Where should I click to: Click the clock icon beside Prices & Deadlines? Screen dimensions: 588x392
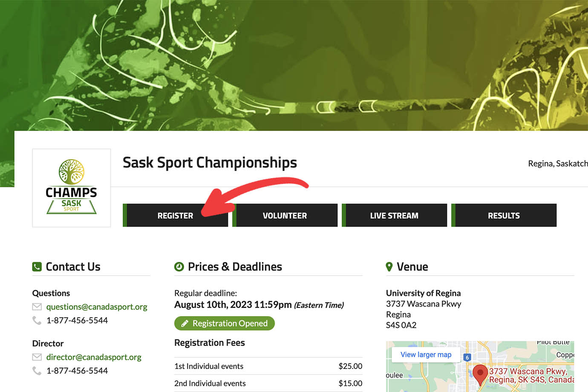click(179, 267)
